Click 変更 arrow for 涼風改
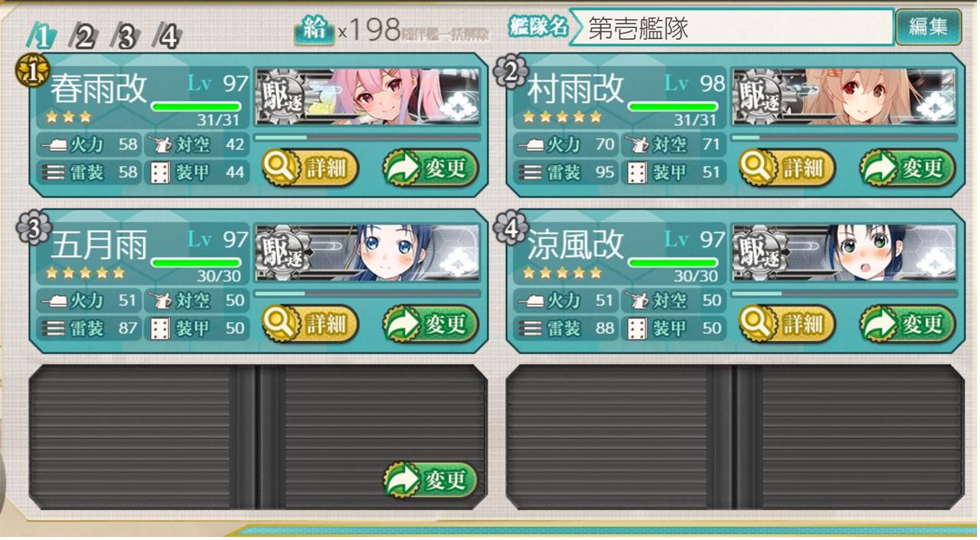Screen dimensions: 980x540 pyautogui.click(x=908, y=324)
